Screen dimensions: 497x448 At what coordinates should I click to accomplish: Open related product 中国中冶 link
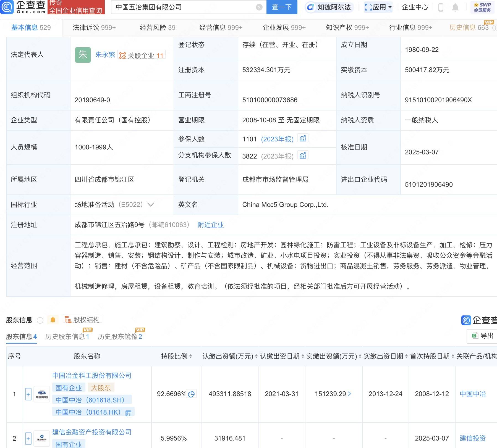pyautogui.click(x=473, y=394)
